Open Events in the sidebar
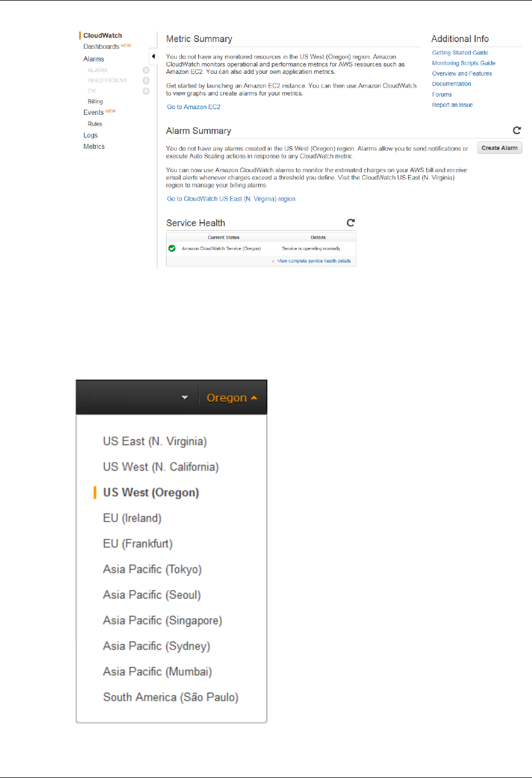The width and height of the screenshot is (532, 778). pyautogui.click(x=93, y=113)
